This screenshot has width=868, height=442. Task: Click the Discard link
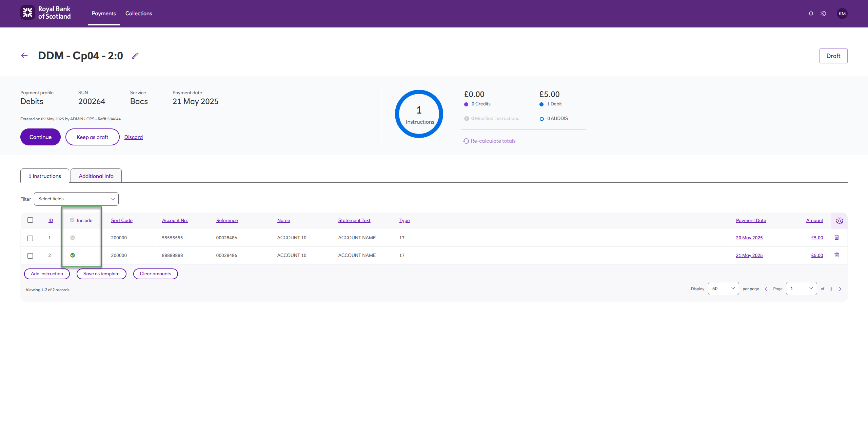click(133, 137)
